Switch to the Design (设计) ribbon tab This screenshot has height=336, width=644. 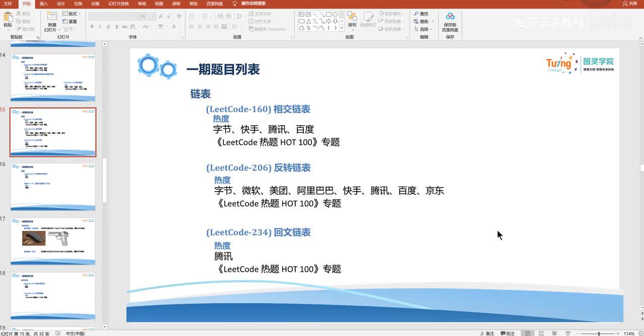point(61,4)
